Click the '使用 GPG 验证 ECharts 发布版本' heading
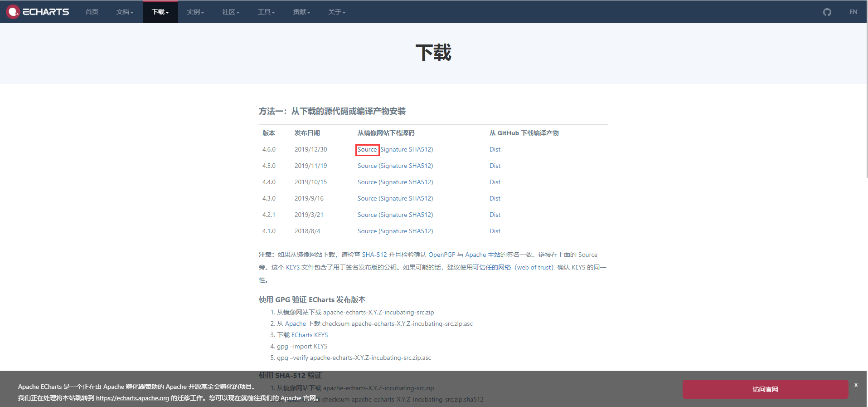This screenshot has height=407, width=868. [x=312, y=299]
